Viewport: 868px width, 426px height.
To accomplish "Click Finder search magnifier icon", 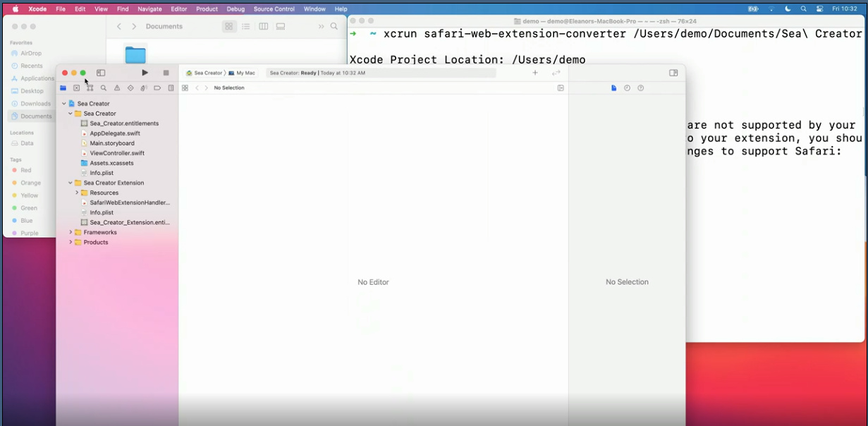I will click(x=334, y=26).
